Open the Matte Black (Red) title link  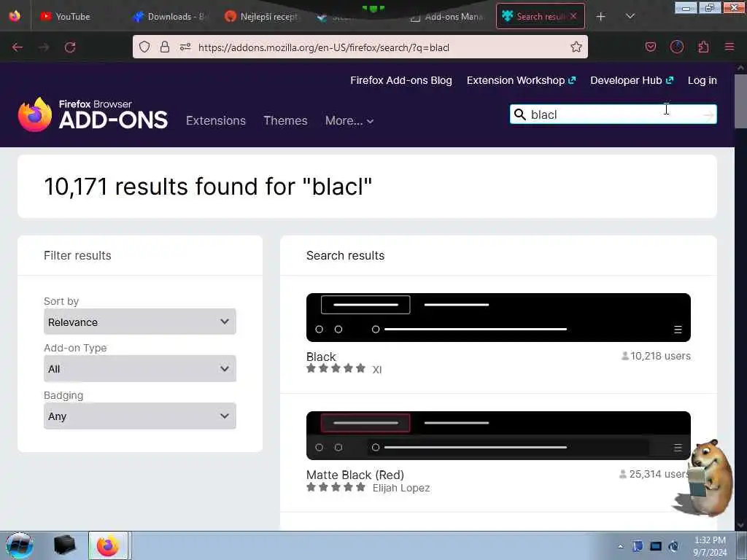355,475
